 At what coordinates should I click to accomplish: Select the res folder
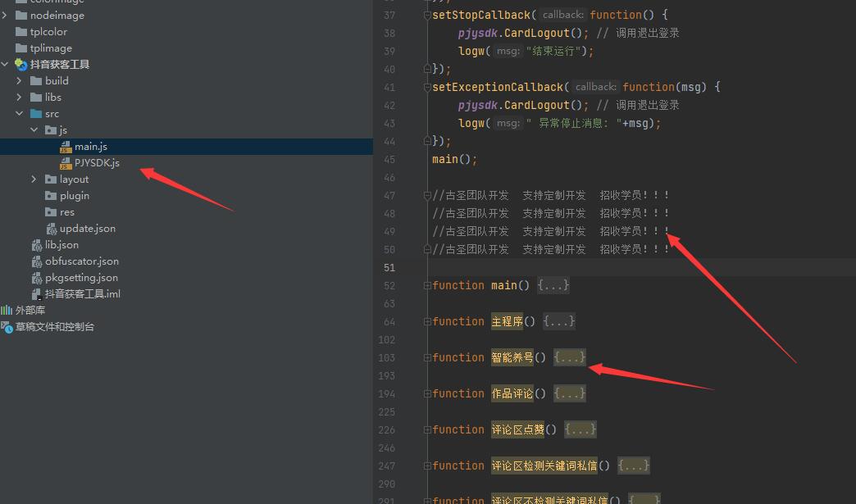(66, 212)
